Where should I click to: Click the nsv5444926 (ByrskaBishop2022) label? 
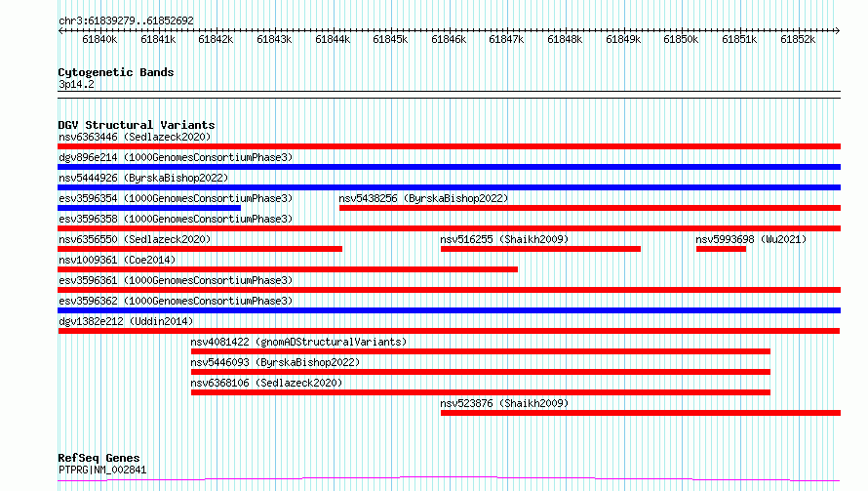tap(143, 178)
